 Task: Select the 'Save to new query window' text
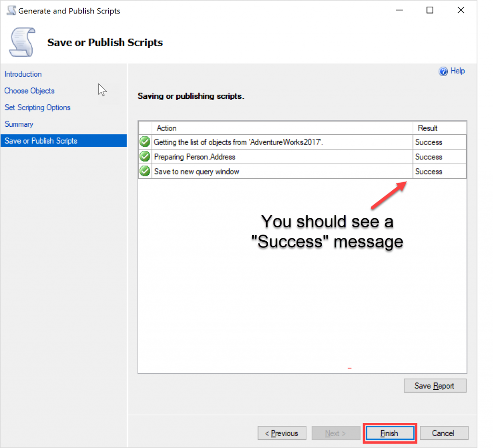tap(196, 171)
